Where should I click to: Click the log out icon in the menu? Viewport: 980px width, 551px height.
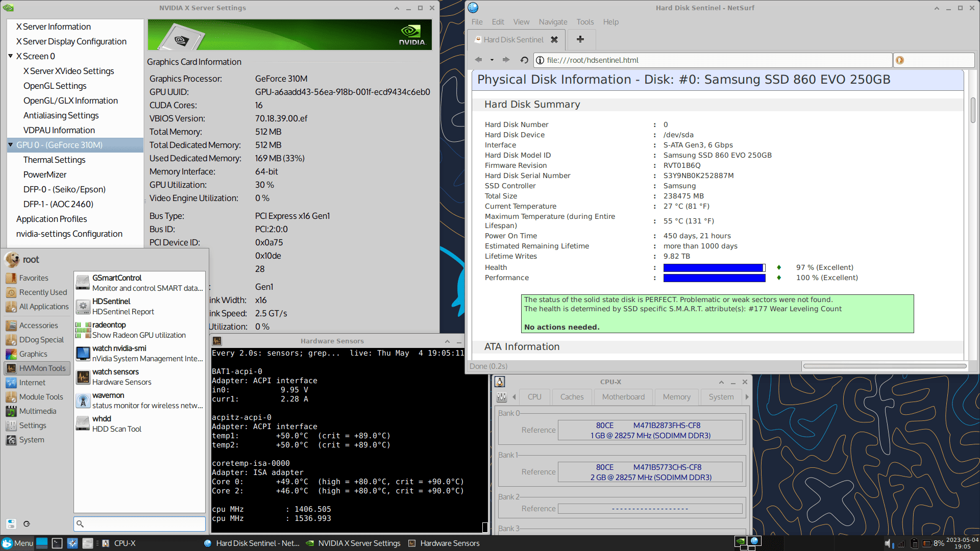click(27, 523)
